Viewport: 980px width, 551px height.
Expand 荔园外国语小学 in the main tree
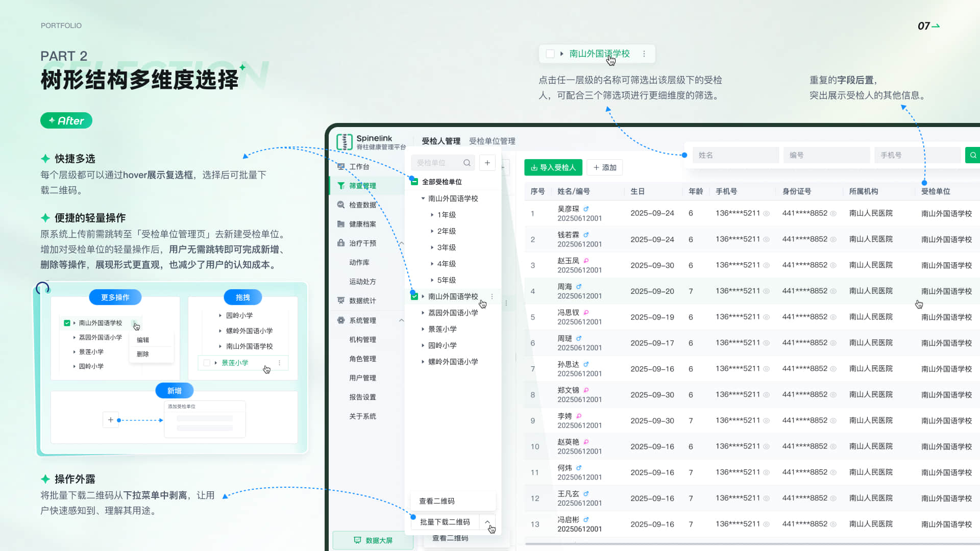pos(423,313)
